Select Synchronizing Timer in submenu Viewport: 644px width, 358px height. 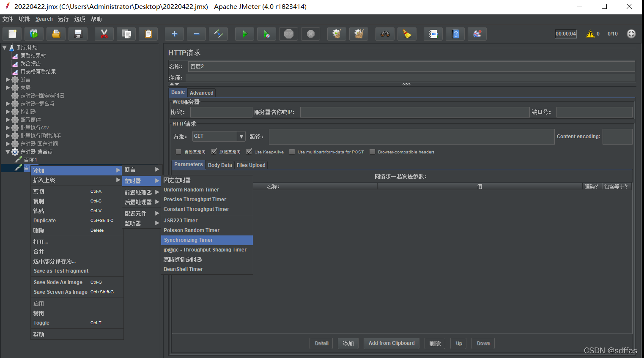[207, 240]
